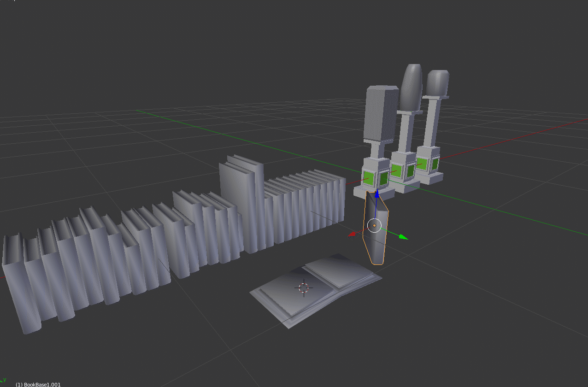Click the blue Z-axis manipulator arrow
588x387 pixels.
point(376,194)
